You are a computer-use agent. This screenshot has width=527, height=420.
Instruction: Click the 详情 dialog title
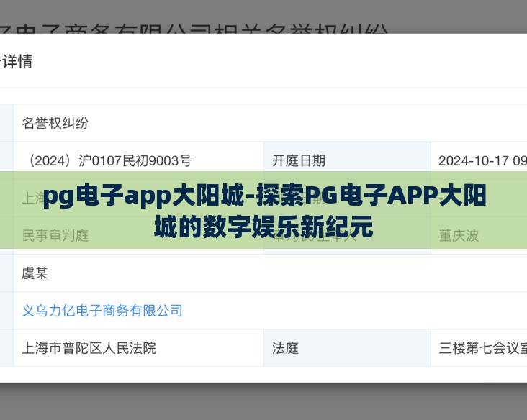(x=16, y=61)
